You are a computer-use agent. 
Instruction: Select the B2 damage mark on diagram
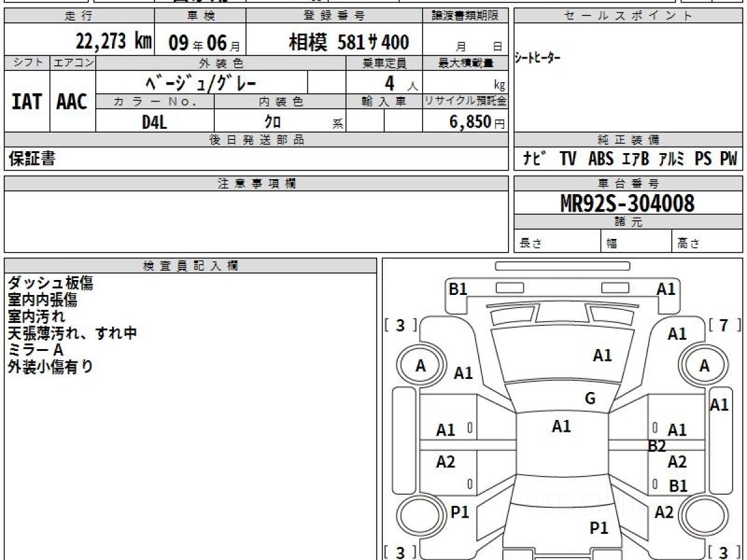click(x=657, y=446)
